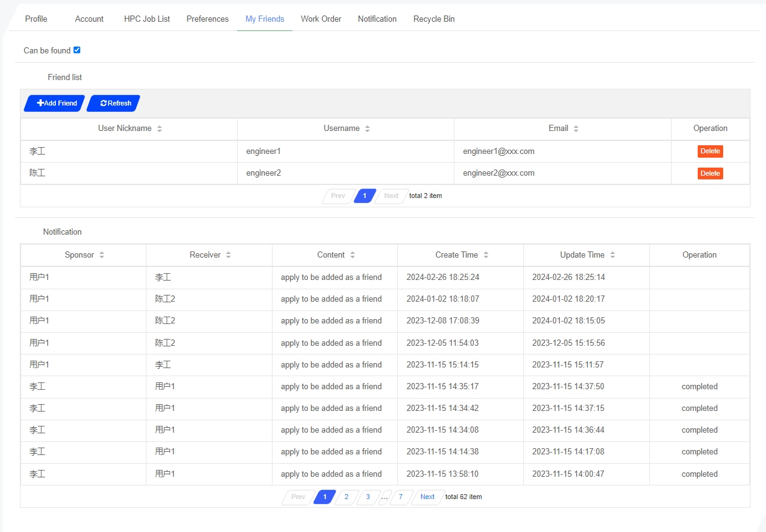This screenshot has height=532, width=766.
Task: Click completed status for 13:58:10 row
Action: pos(700,474)
